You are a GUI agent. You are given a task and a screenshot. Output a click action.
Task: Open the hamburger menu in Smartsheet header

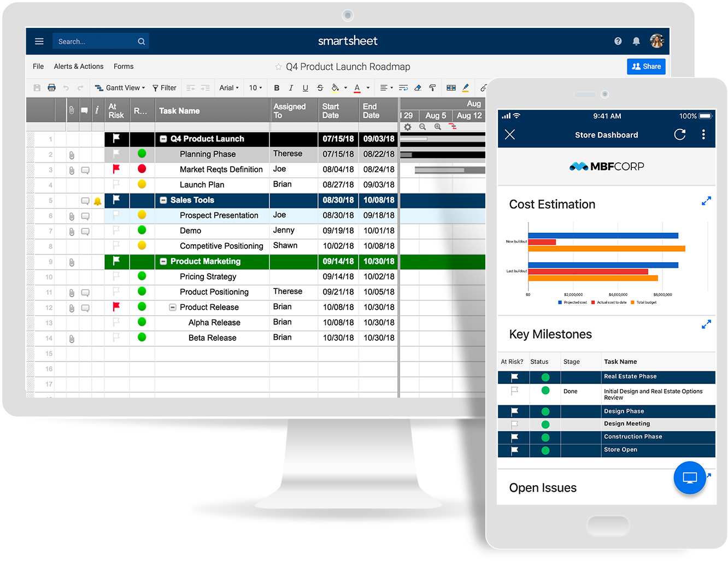point(39,41)
